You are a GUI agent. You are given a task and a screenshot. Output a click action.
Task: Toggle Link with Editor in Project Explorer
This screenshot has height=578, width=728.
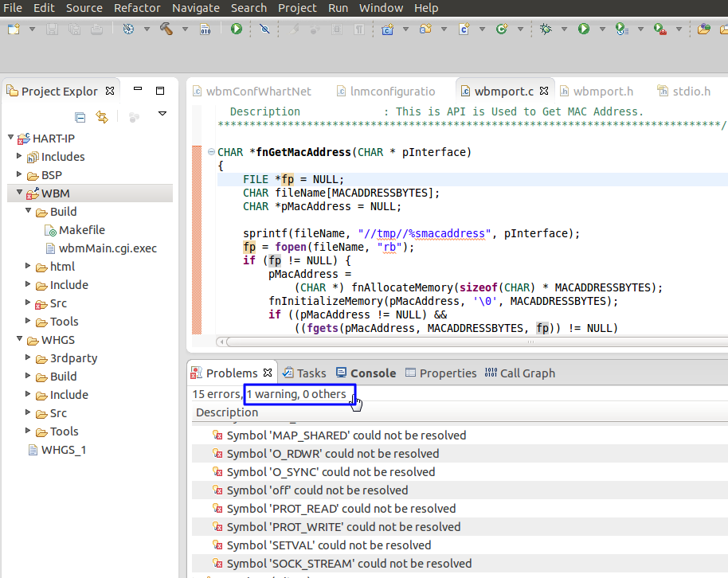click(101, 117)
